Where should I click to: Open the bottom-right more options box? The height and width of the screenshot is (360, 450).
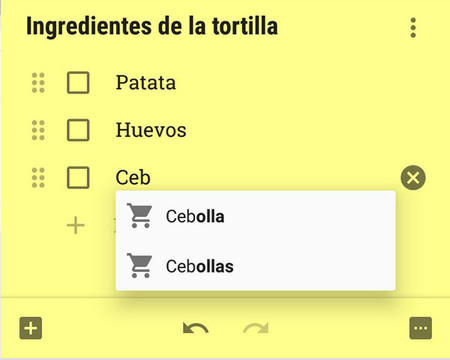point(420,328)
